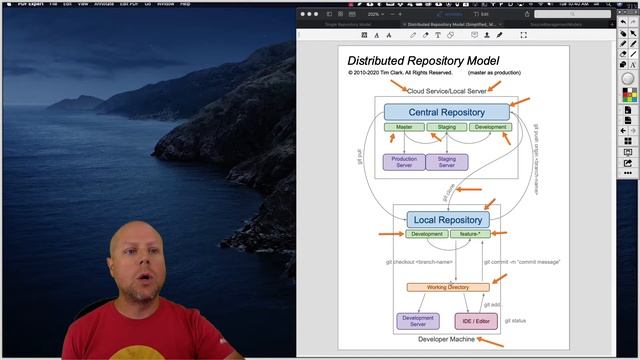Select the arrow pointer tool in palette
Image resolution: width=640 pixels, height=360 pixels.
click(x=633, y=33)
